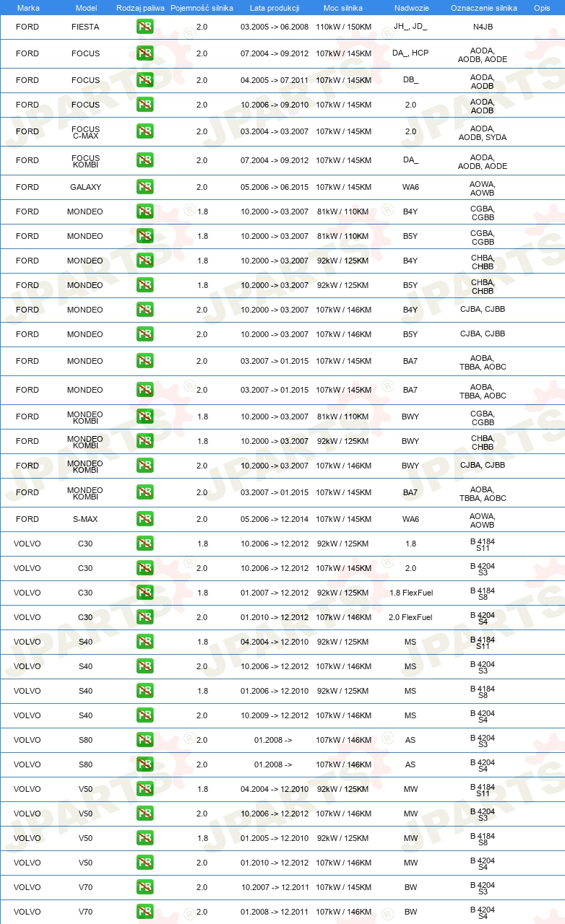Click the fuel type icon in the FIESTA row

(145, 27)
